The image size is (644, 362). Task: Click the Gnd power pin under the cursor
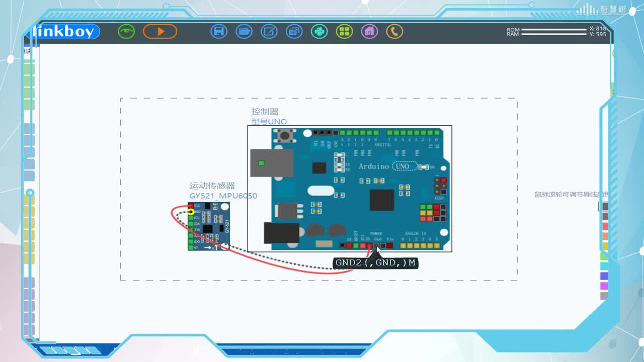tap(376, 245)
